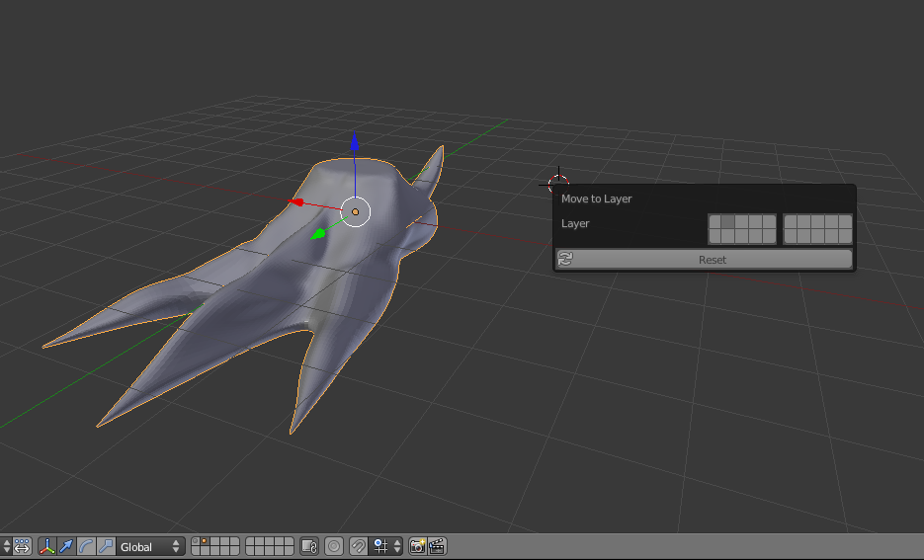Show layer 3 in bottom toolbar layers
924x560 pixels.
coord(214,542)
